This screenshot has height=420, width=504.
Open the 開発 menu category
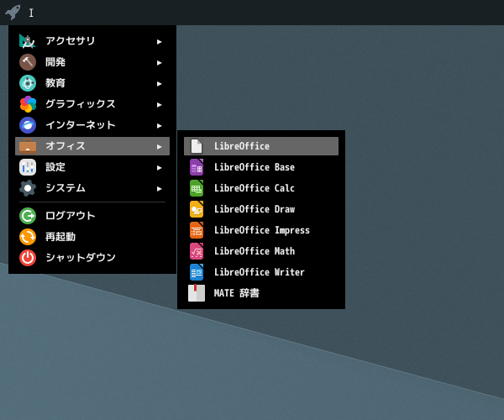(92, 62)
